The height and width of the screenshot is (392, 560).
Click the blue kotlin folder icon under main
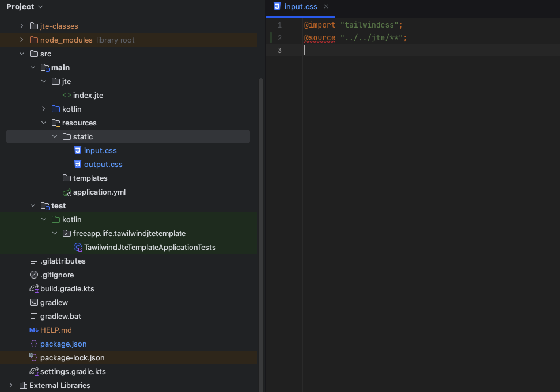[x=56, y=109]
